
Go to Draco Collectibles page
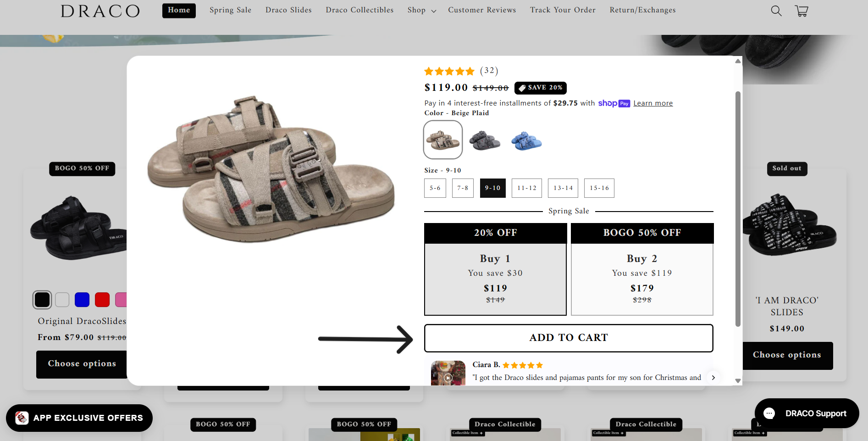tap(359, 10)
